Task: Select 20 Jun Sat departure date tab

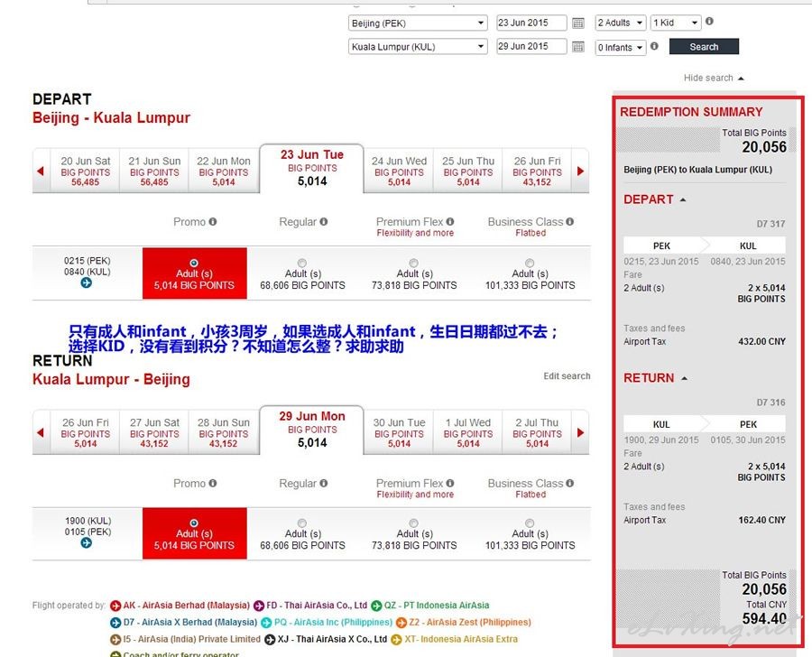Action: pos(86,171)
